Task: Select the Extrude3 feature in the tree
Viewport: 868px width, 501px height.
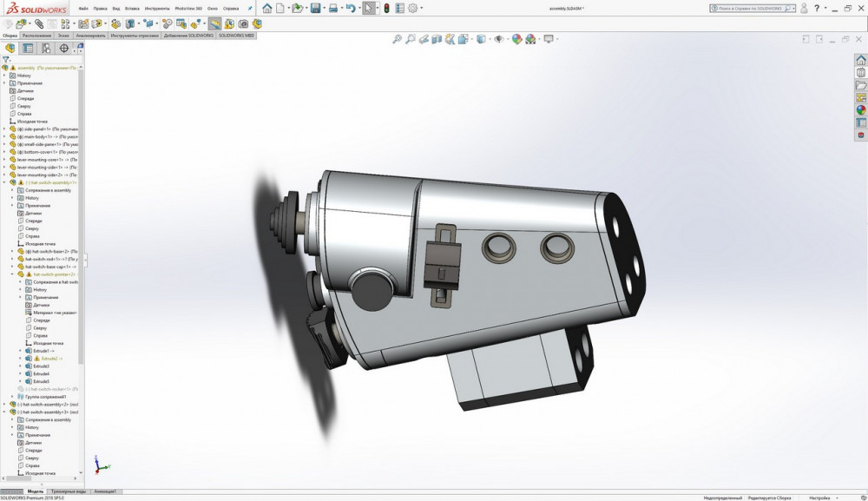Action: coord(41,366)
